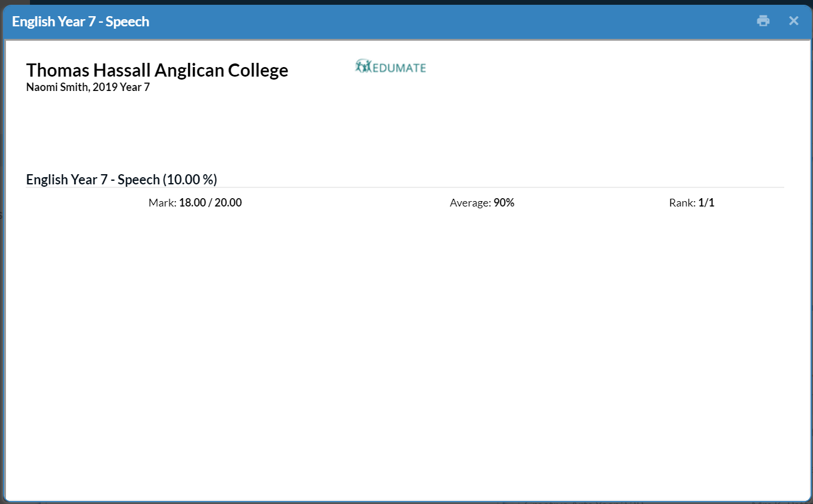This screenshot has width=813, height=504.
Task: Click the Rank label
Action: click(682, 203)
